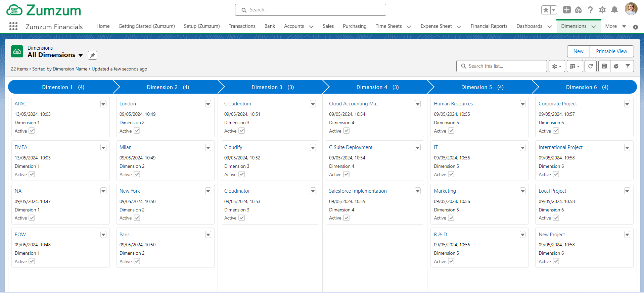Toggle the Active checkbox on ROW card
Image resolution: width=644 pixels, height=293 pixels.
point(32,261)
